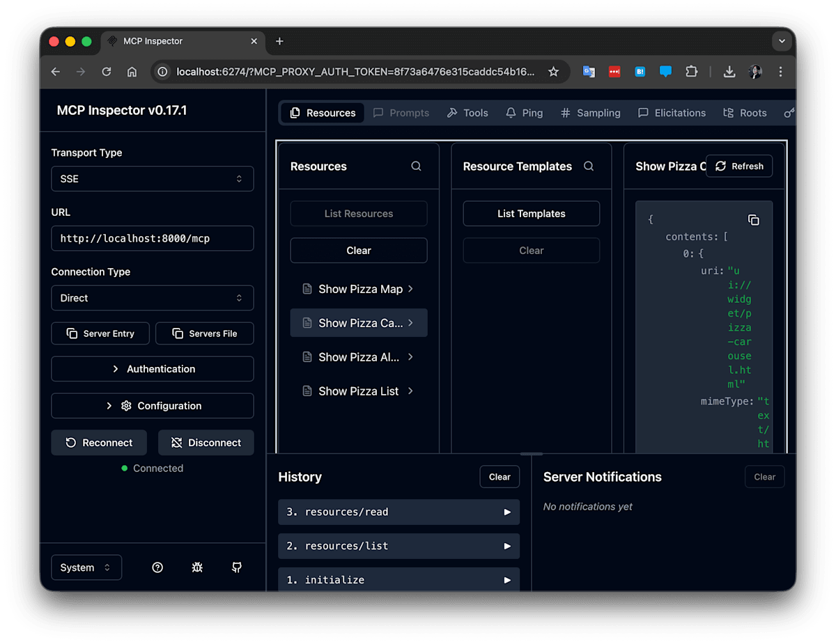The height and width of the screenshot is (644, 836).
Task: Search resource templates with the magnifier icon
Action: 589,166
